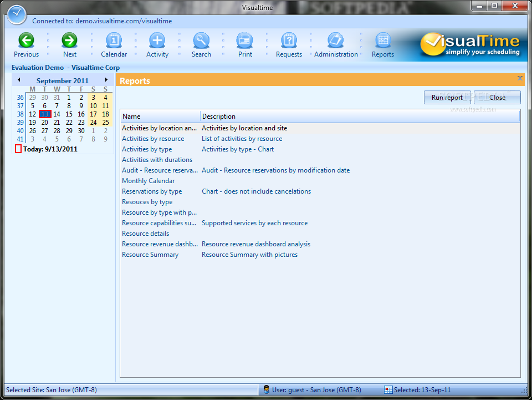Image resolution: width=532 pixels, height=400 pixels.
Task: Select September 1 in the calendar
Action: pyautogui.click(x=69, y=98)
